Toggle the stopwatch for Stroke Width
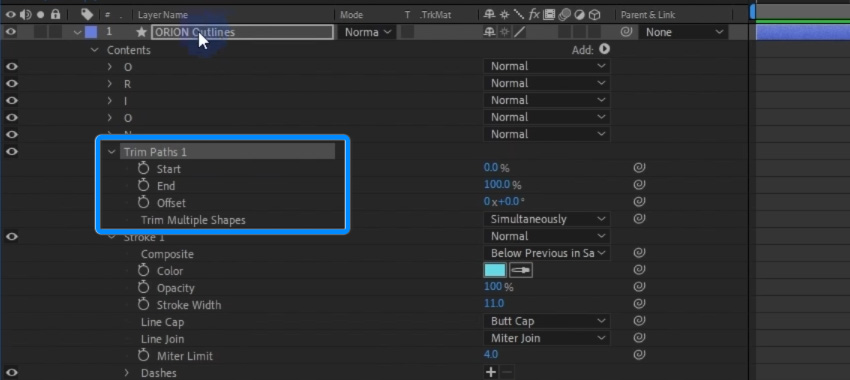The width and height of the screenshot is (850, 380). point(143,304)
